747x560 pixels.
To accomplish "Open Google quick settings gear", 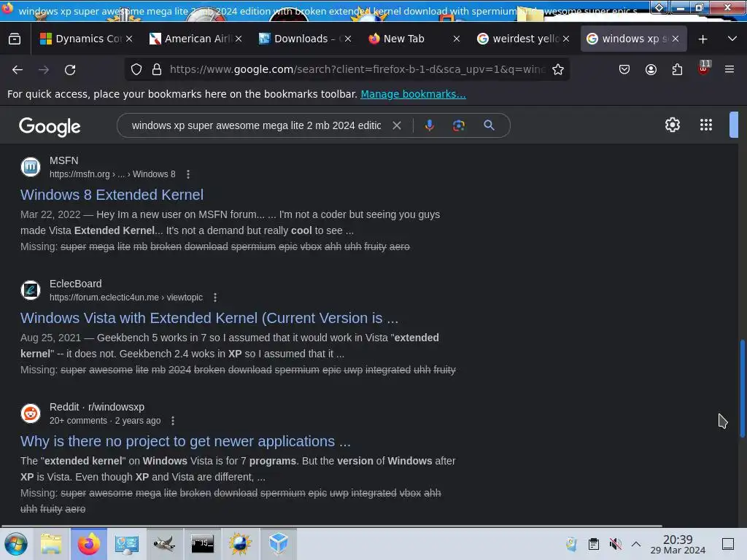I will pos(672,125).
